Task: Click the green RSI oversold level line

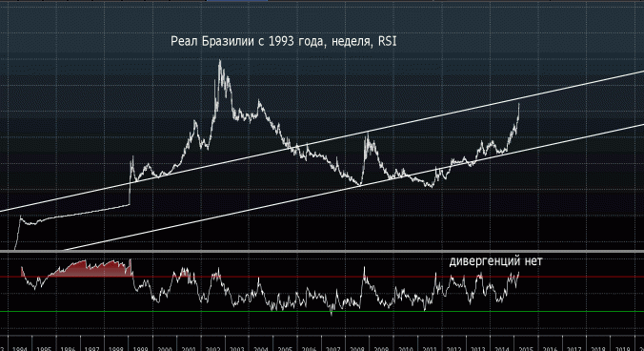Action: pos(322,312)
